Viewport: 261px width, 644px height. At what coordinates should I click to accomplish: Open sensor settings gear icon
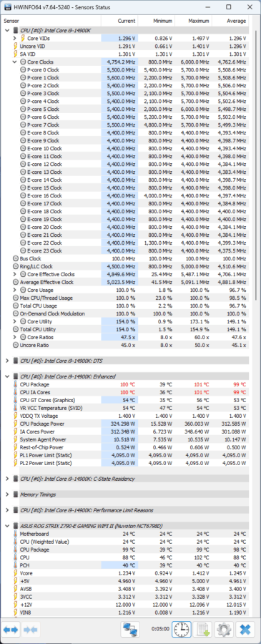click(224, 629)
